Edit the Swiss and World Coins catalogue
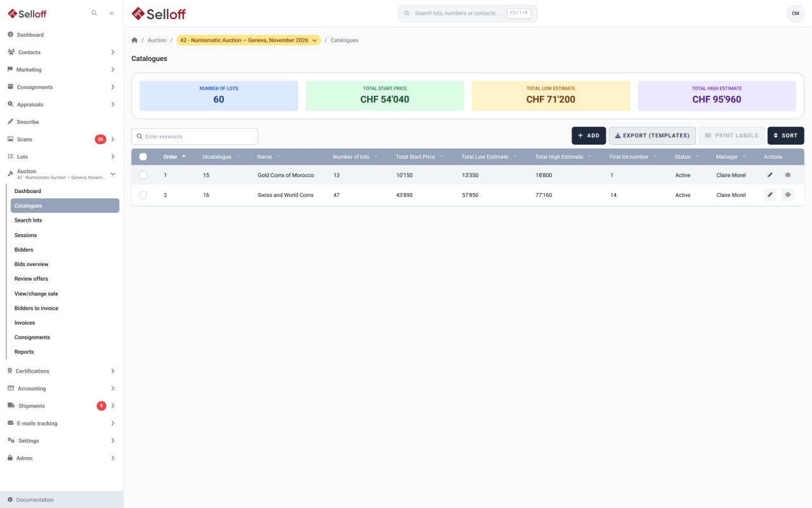The width and height of the screenshot is (812, 508). 770,195
